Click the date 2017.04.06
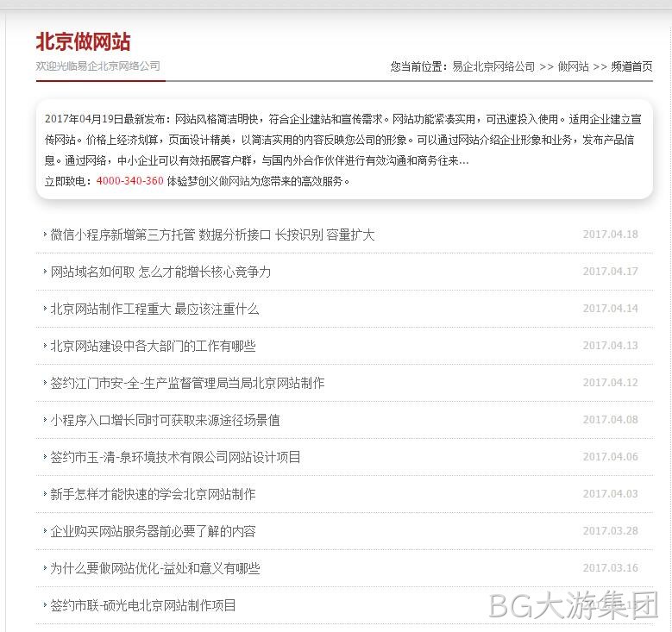 [x=610, y=457]
